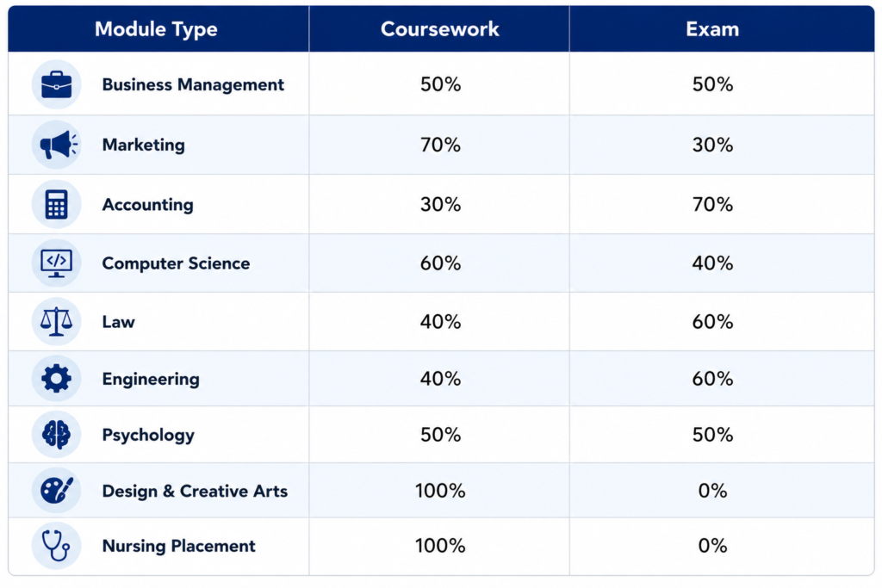Click the Marketing coursework 70% cell
Viewport: 882px width, 588px height.
440,145
